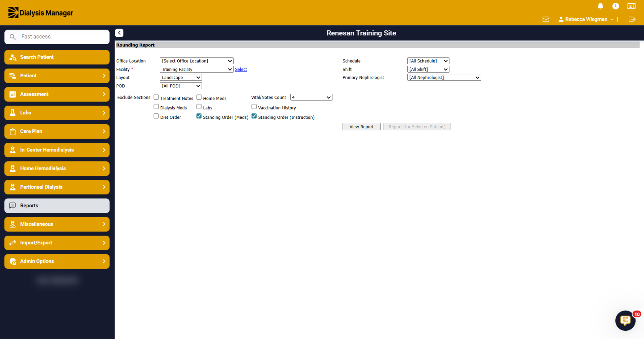Expand the In-Center Hemodialysis menu

click(57, 150)
